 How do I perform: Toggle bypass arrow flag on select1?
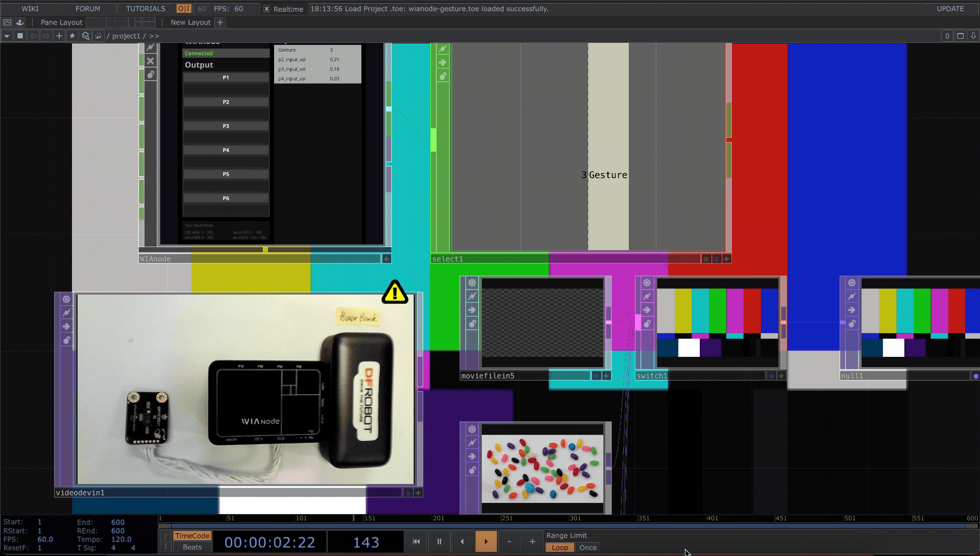(443, 63)
